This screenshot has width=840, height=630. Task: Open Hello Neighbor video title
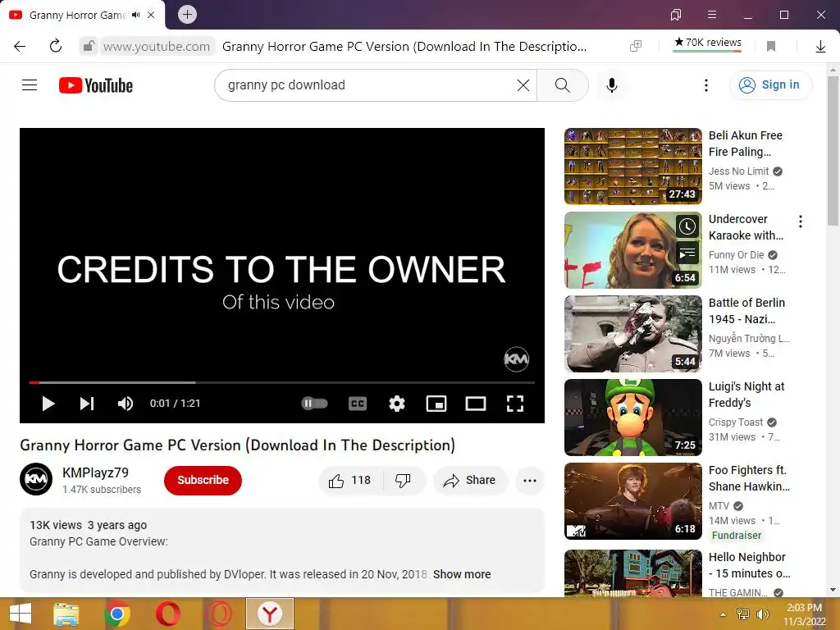[749, 565]
